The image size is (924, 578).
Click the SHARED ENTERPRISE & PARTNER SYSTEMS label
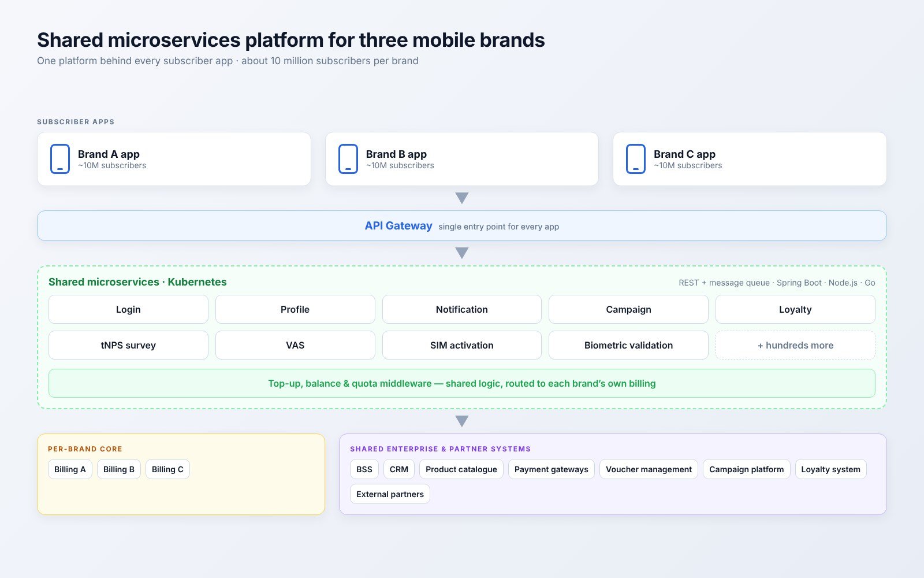point(440,449)
